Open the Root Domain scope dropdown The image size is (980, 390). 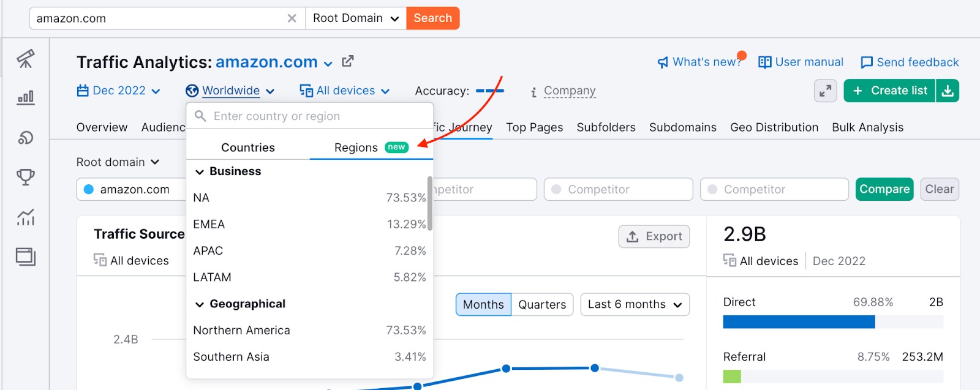pos(356,18)
